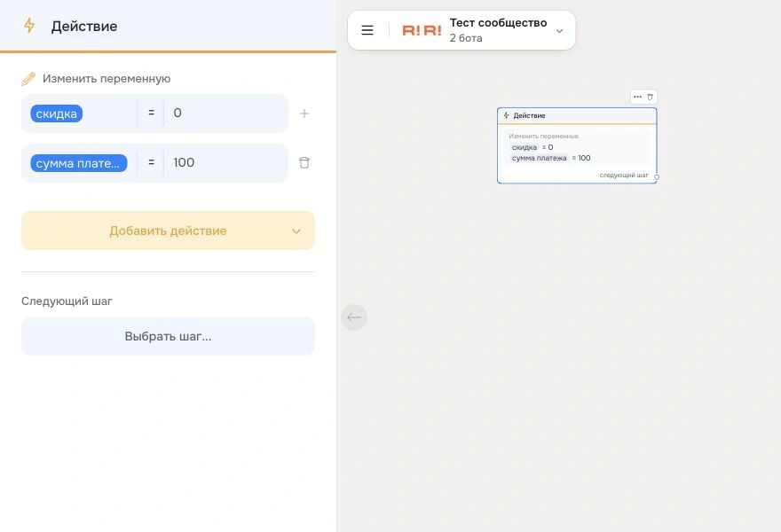Delete the сумма платежа variable row

[x=304, y=163]
